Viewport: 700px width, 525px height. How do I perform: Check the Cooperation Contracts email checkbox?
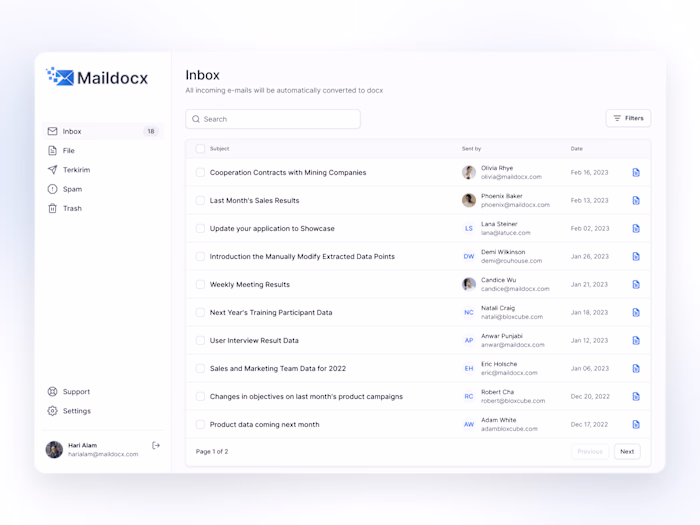coord(200,172)
